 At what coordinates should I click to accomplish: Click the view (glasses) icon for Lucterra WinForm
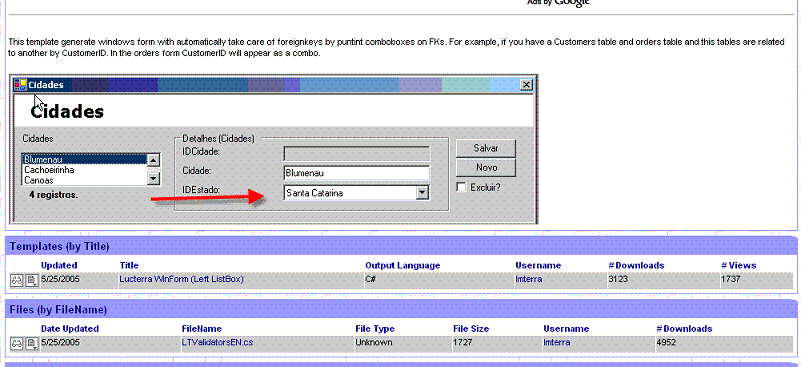click(16, 281)
